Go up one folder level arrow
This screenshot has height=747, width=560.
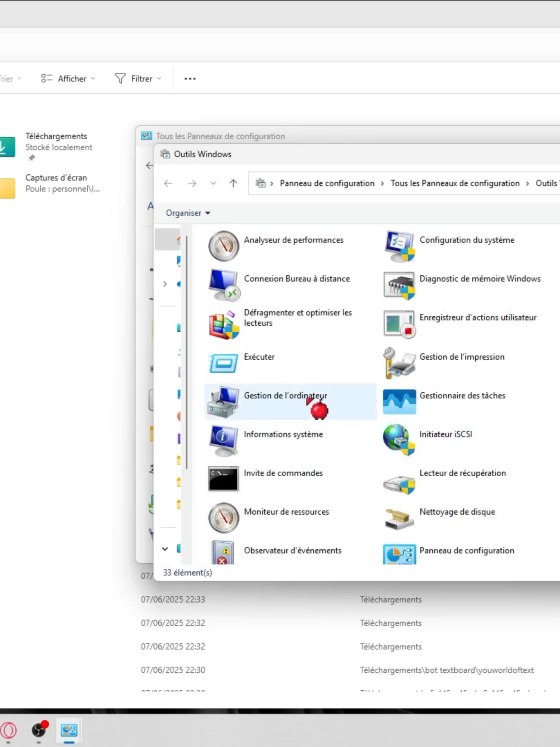(233, 183)
